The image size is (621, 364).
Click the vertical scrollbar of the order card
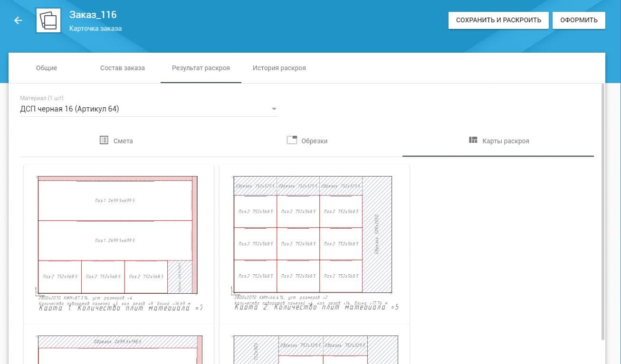(x=603, y=212)
